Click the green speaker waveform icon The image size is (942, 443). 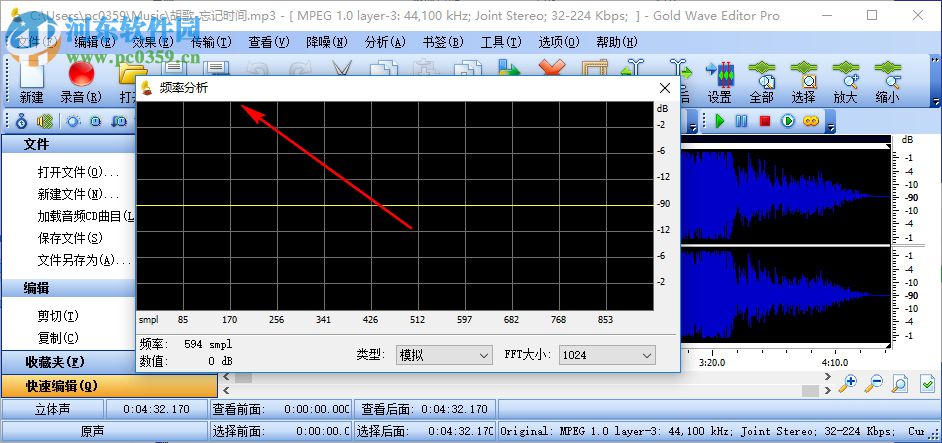pos(45,121)
